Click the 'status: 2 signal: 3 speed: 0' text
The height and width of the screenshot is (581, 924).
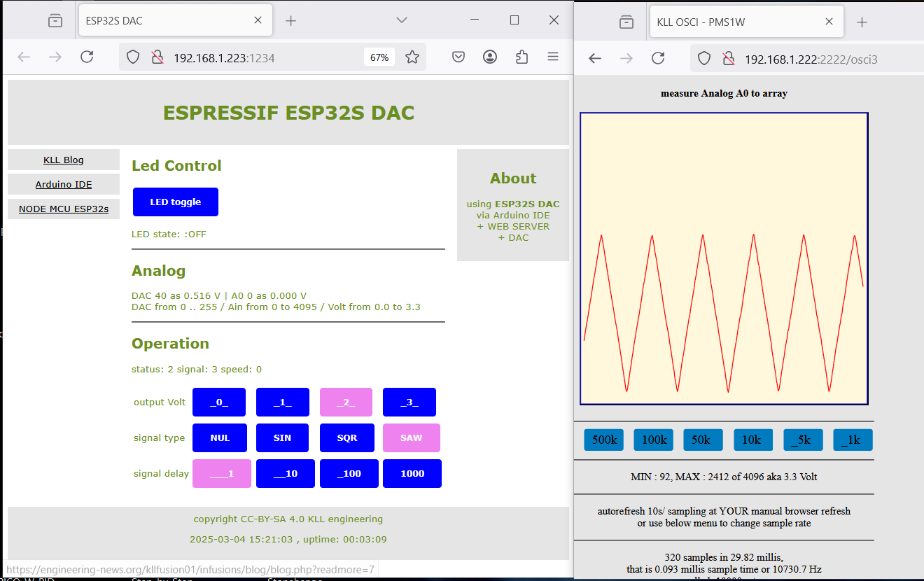point(197,369)
